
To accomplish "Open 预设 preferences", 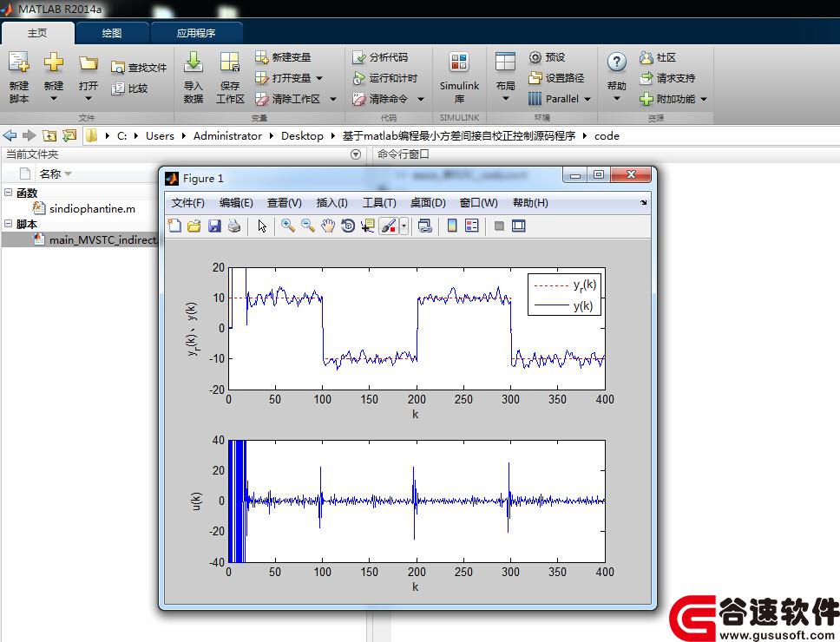I will pos(547,56).
